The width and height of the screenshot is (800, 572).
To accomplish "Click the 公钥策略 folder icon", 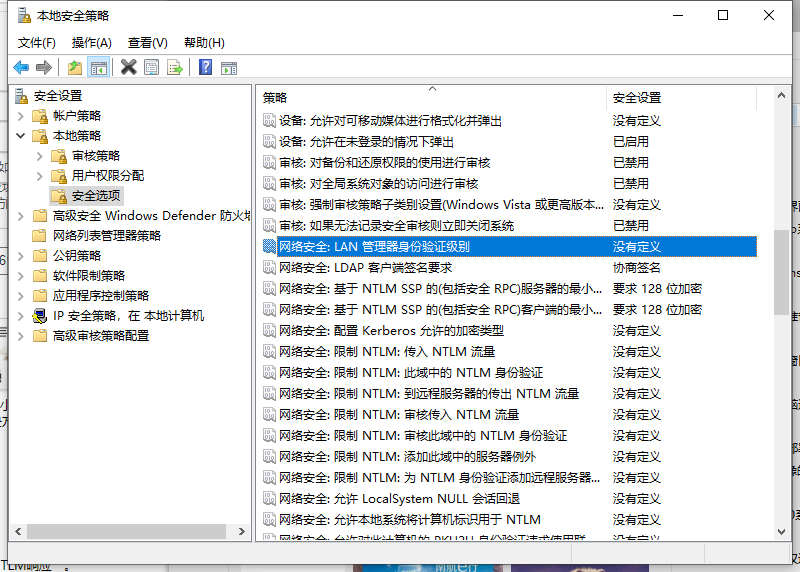I will [x=40, y=256].
